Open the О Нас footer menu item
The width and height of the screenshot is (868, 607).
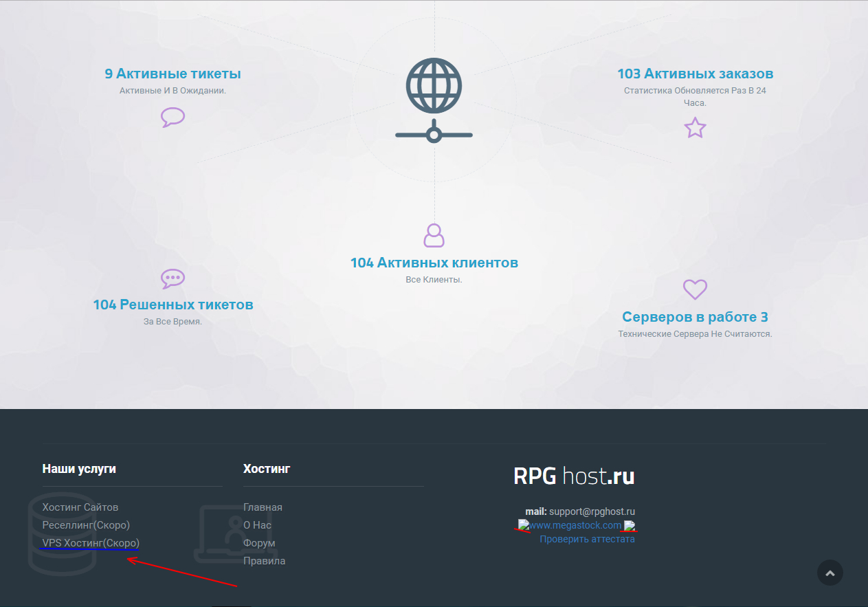click(257, 525)
